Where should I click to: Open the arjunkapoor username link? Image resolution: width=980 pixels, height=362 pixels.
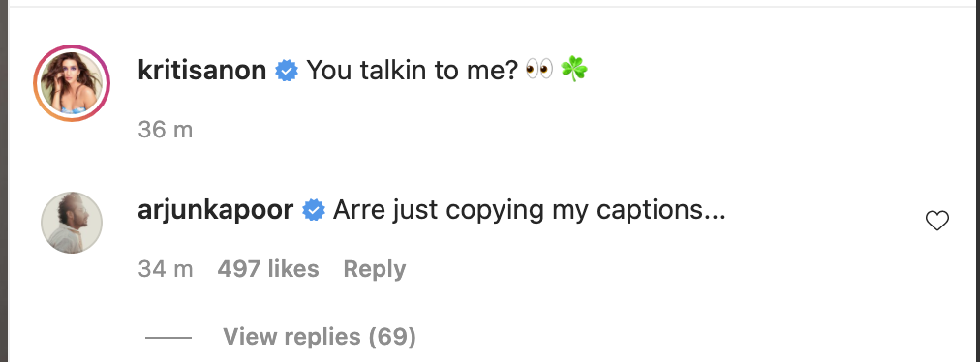click(216, 210)
